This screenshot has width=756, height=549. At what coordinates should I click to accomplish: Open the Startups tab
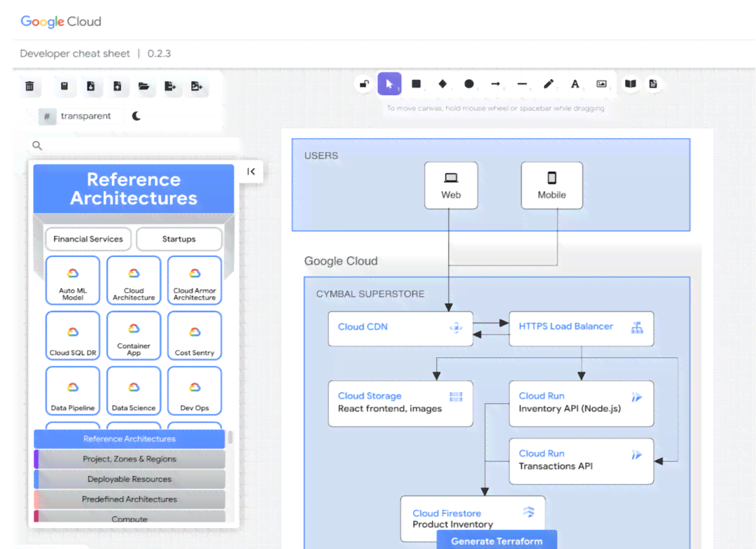(179, 239)
